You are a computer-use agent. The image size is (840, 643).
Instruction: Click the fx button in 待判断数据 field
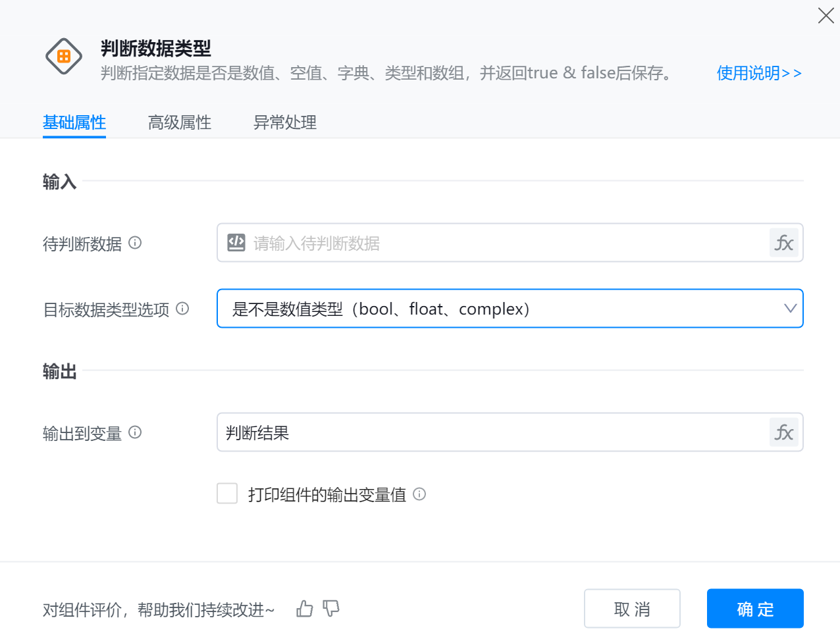783,243
